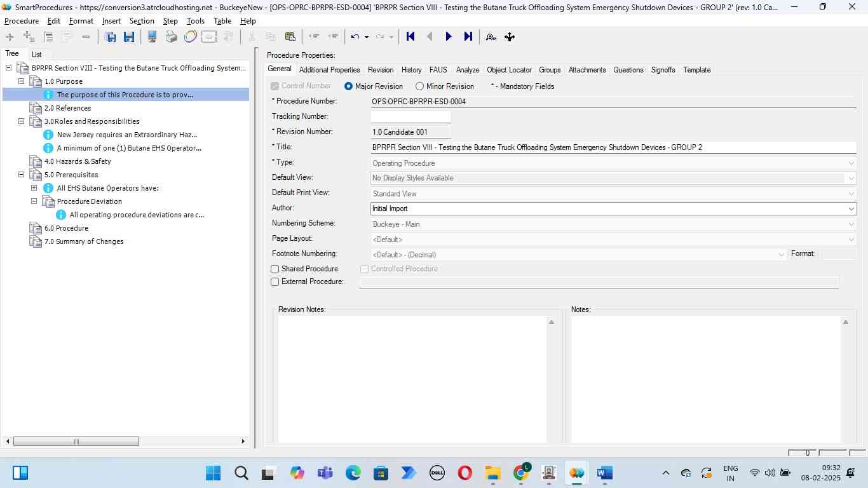Click the first floppy disk save icon

[110, 37]
